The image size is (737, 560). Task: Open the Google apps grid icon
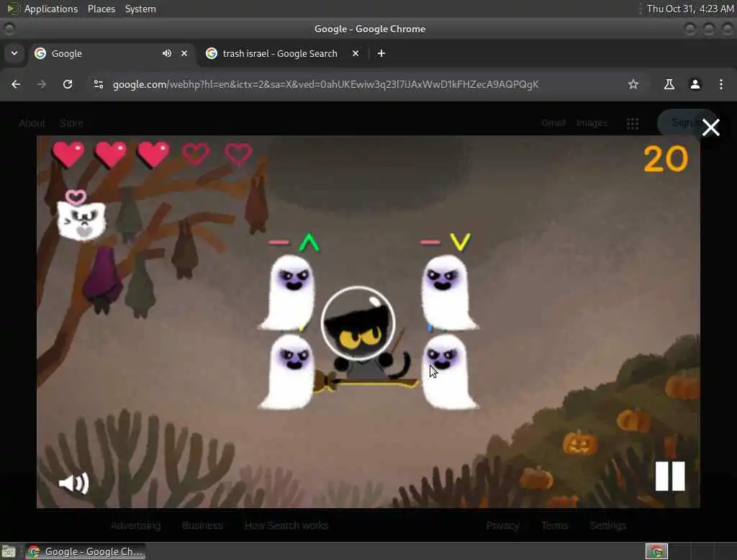tap(632, 123)
